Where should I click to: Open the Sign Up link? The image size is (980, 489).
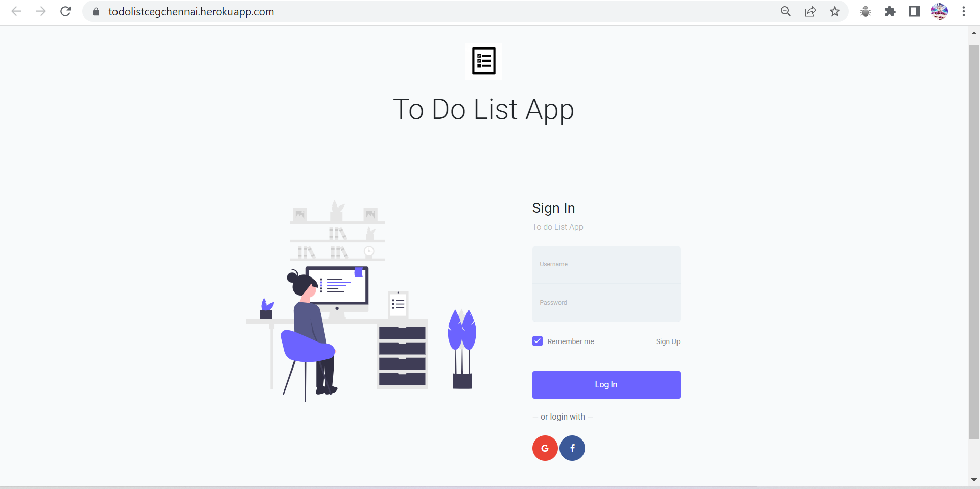pos(667,341)
